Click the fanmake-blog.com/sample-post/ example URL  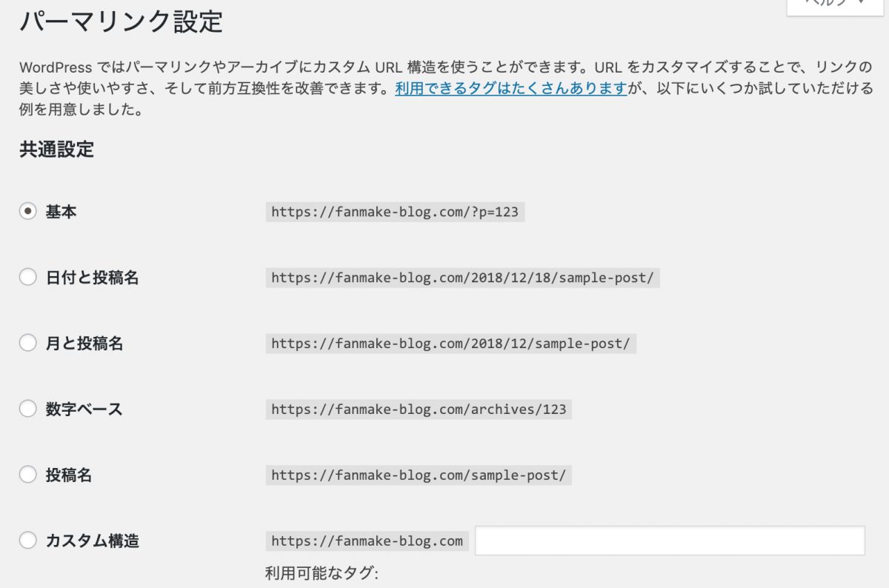tap(419, 475)
